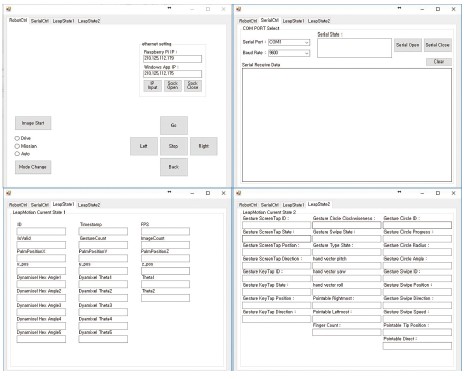Click the PalmPositionX input field
This screenshot has height=379, width=467.
pos(41,258)
